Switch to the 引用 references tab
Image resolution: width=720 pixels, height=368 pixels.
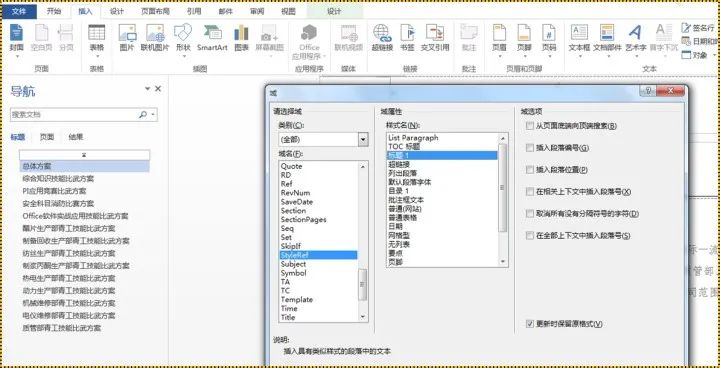click(x=194, y=11)
